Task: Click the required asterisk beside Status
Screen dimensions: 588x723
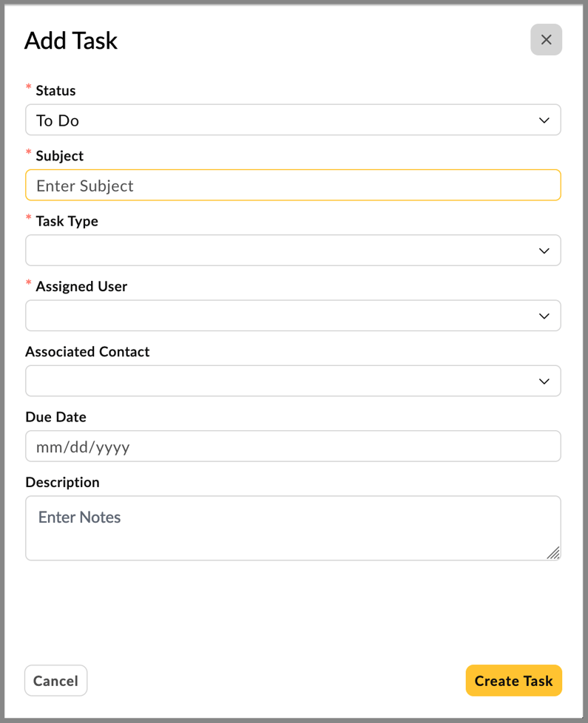Action: [x=28, y=86]
